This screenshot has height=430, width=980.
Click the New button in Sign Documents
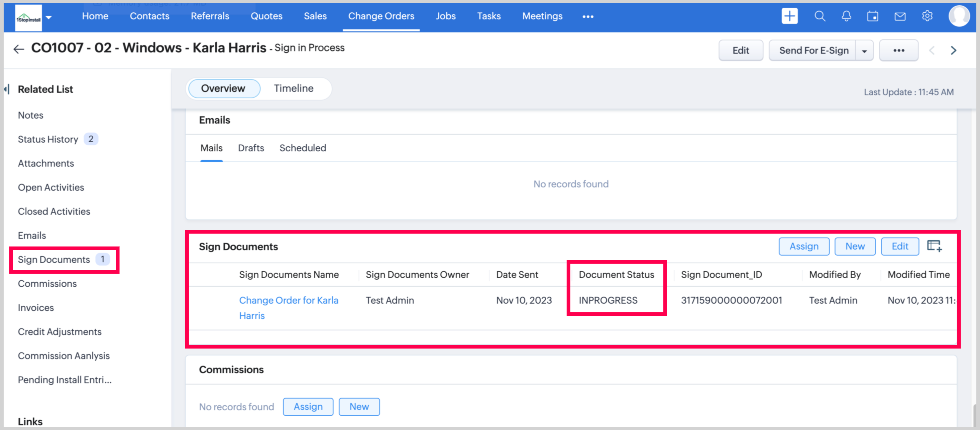click(x=855, y=246)
